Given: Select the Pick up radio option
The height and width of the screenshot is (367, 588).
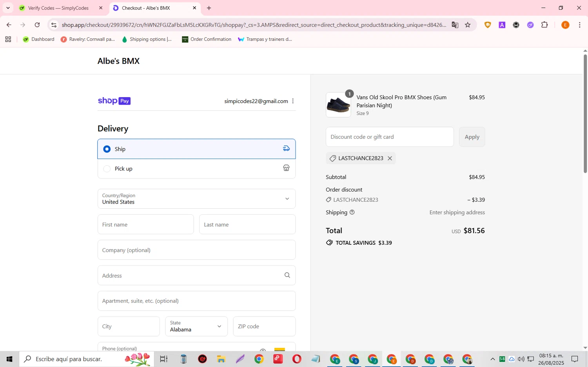Looking at the screenshot, I should pyautogui.click(x=107, y=169).
